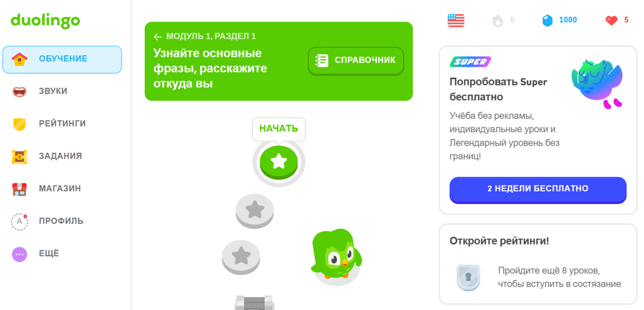Screen dimensions: 644x310
Task: Open the gems counter showing 1000
Action: pyautogui.click(x=559, y=20)
